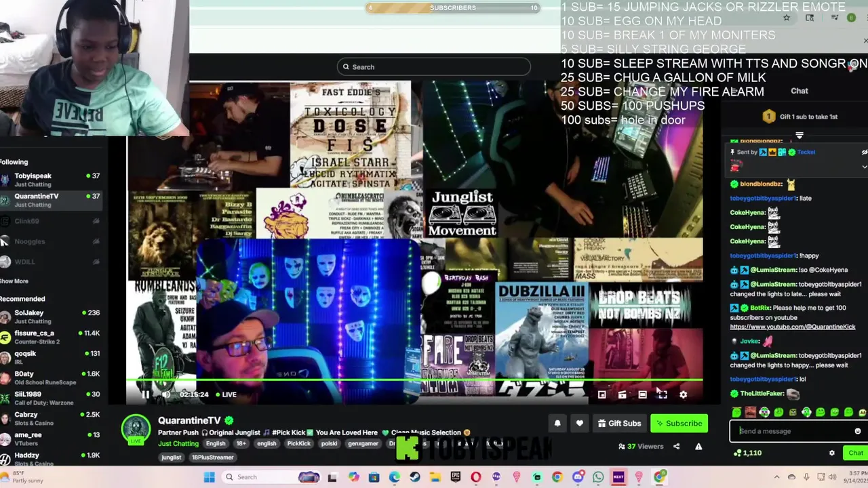
Task: View channel points balance 1,110
Action: 747,453
